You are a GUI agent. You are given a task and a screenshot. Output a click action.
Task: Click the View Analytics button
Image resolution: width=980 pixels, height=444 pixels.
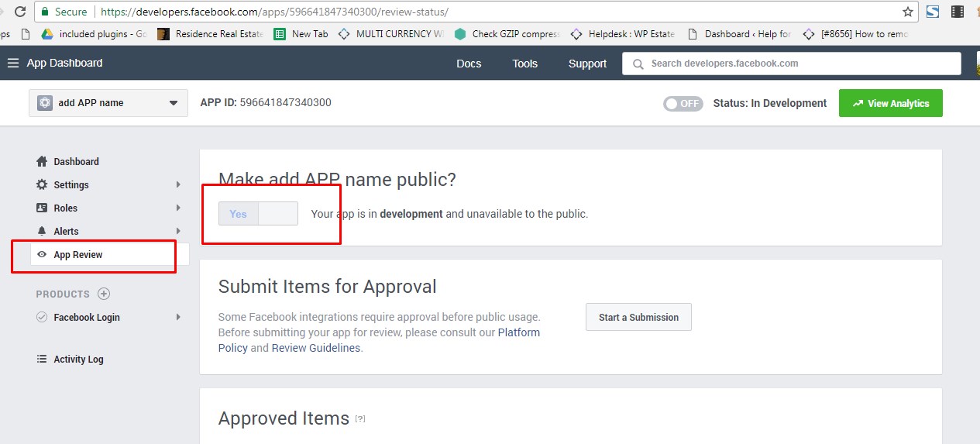click(890, 103)
